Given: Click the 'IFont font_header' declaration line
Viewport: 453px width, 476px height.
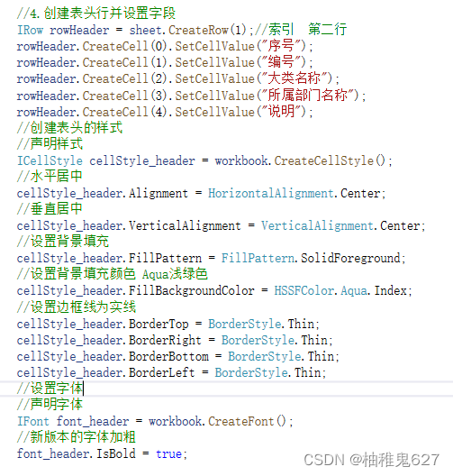Looking at the screenshot, I should coord(155,421).
